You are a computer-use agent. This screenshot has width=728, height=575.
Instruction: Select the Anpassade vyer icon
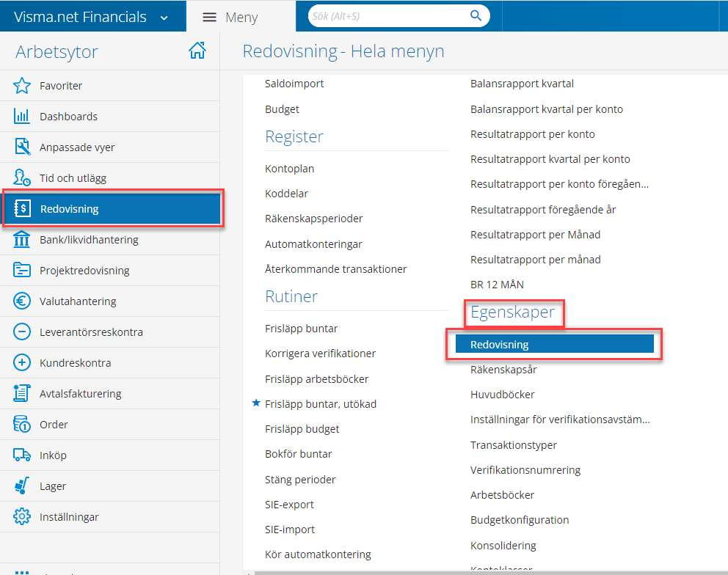pos(22,147)
